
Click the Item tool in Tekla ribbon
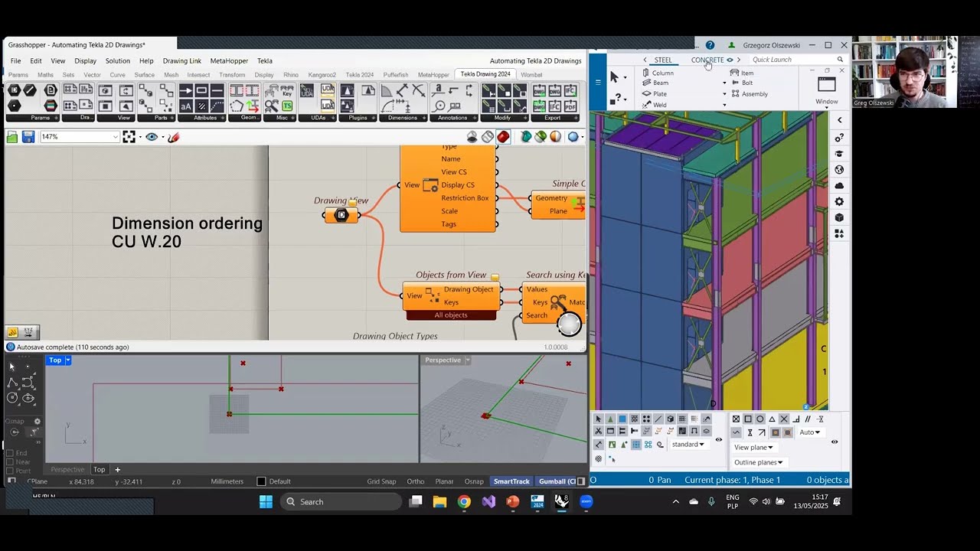tap(742, 73)
